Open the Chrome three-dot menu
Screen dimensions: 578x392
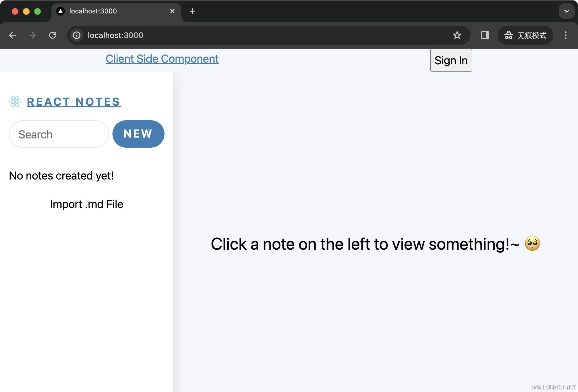click(565, 35)
